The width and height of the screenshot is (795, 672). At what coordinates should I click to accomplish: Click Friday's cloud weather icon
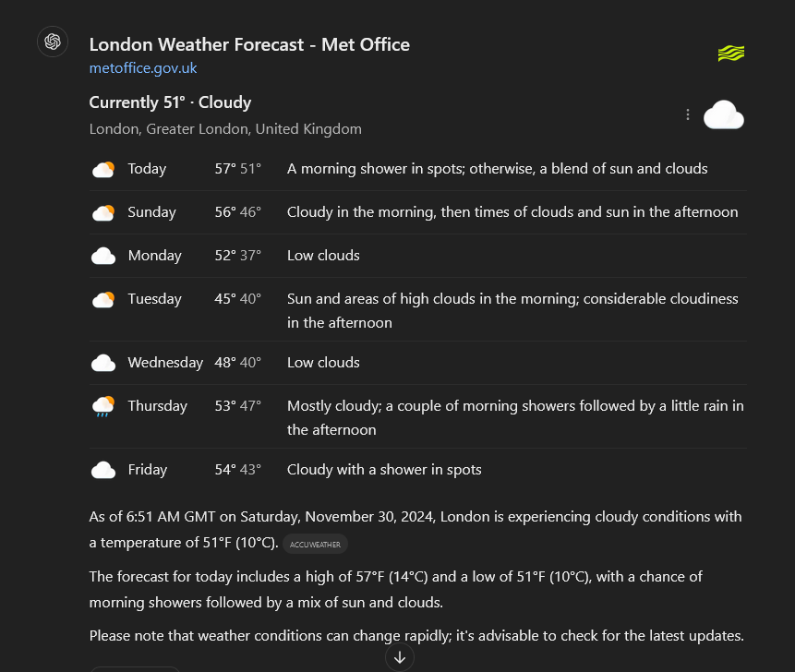coord(103,470)
